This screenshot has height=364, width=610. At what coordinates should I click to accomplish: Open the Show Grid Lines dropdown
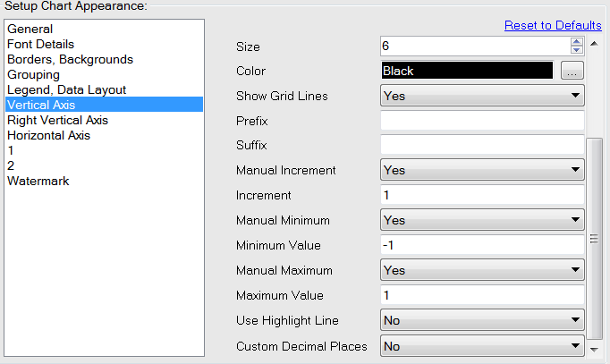click(482, 95)
